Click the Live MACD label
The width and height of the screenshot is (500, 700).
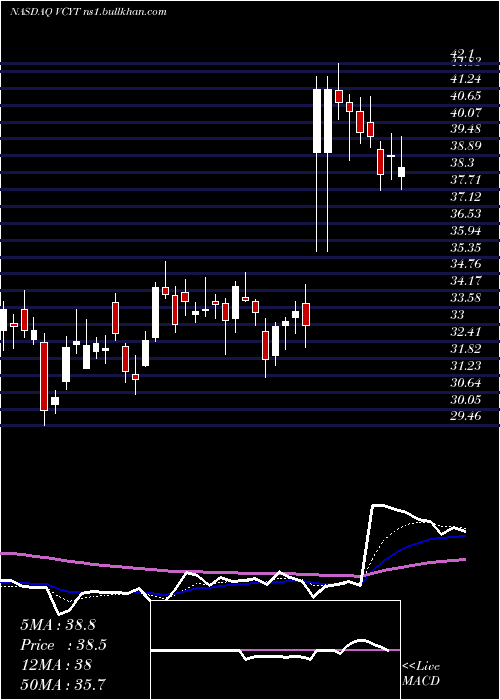421,674
